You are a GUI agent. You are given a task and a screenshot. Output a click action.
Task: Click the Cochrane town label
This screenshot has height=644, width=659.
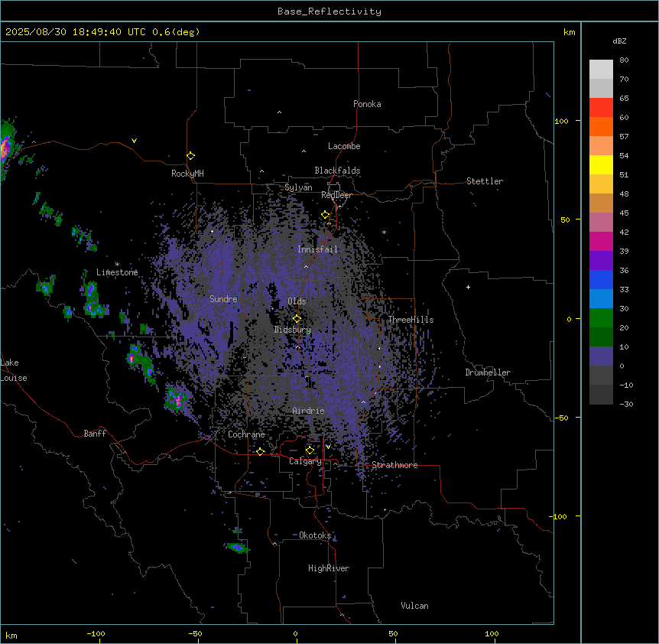coord(246,434)
